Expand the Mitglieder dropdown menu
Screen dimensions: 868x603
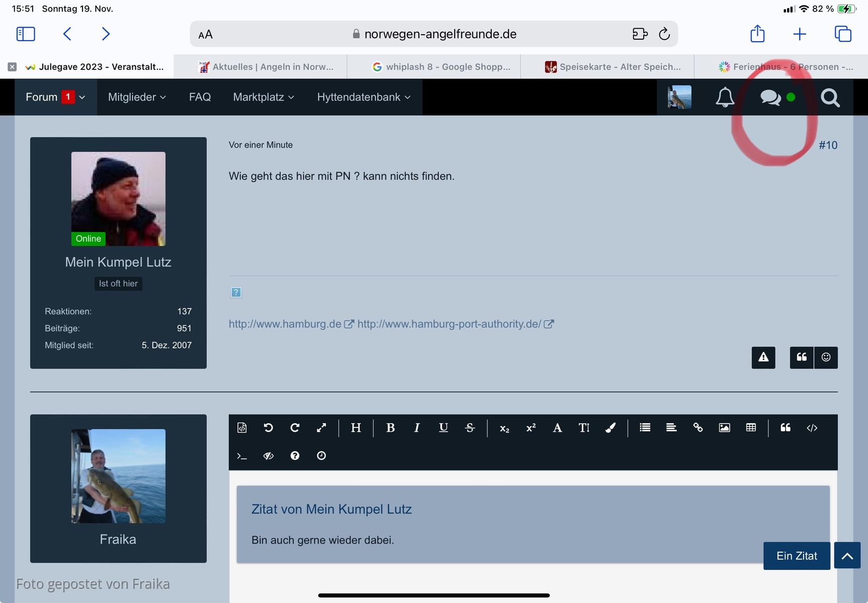137,97
